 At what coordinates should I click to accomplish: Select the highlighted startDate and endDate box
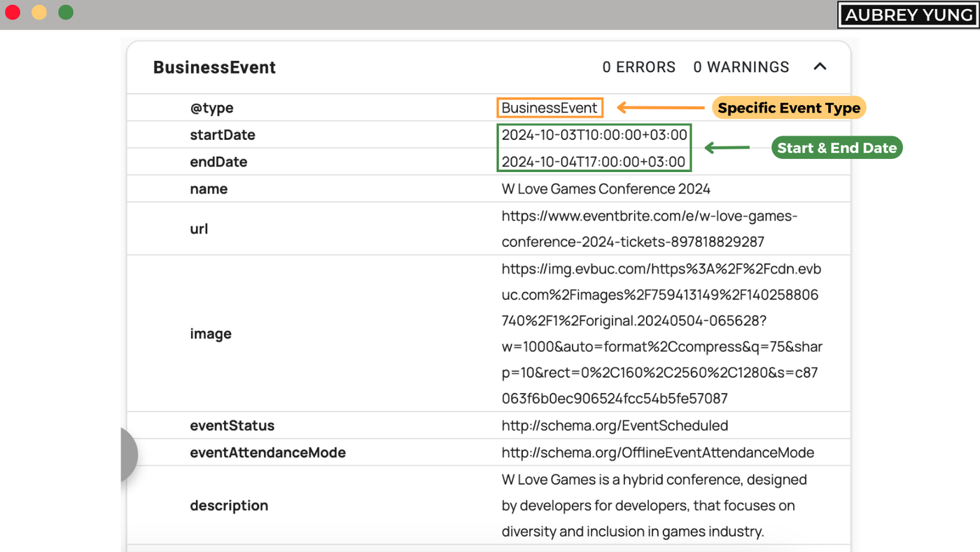594,148
